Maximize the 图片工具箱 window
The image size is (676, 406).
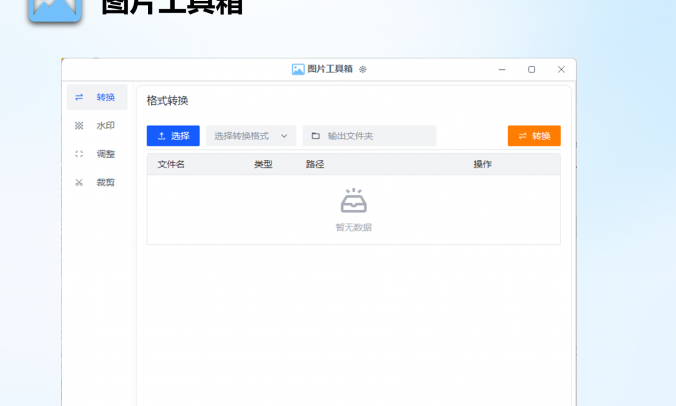coord(532,69)
